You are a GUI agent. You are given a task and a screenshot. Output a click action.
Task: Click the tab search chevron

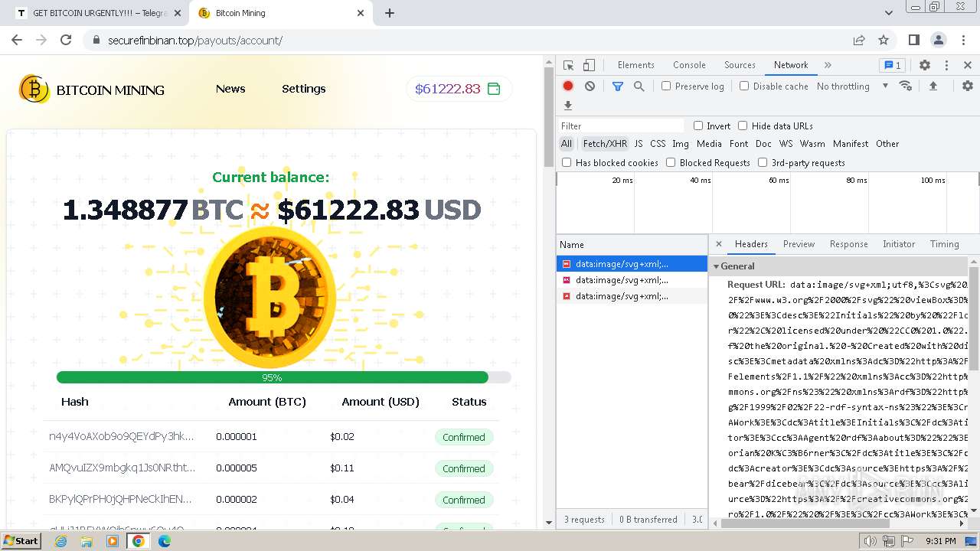[x=889, y=13]
